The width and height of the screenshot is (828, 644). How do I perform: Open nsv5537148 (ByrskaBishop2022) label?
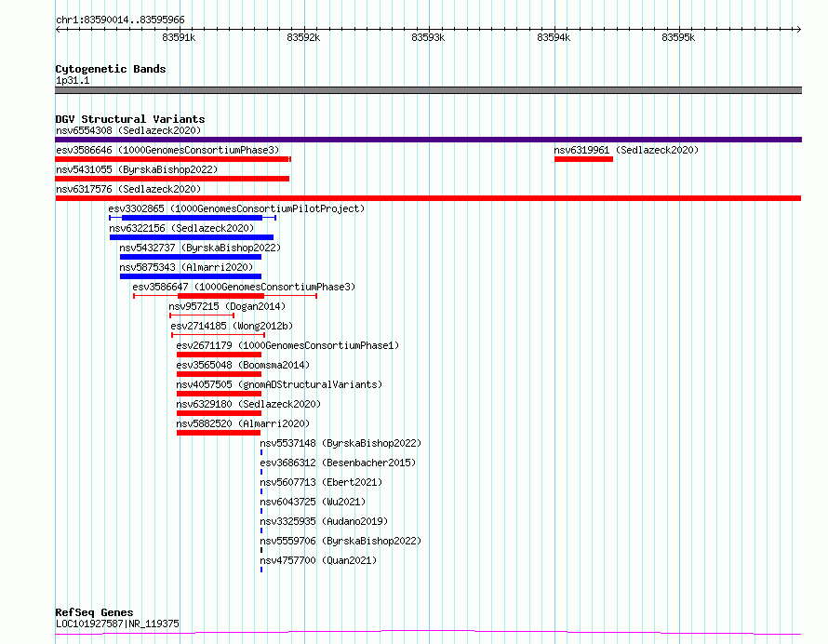[x=341, y=443]
